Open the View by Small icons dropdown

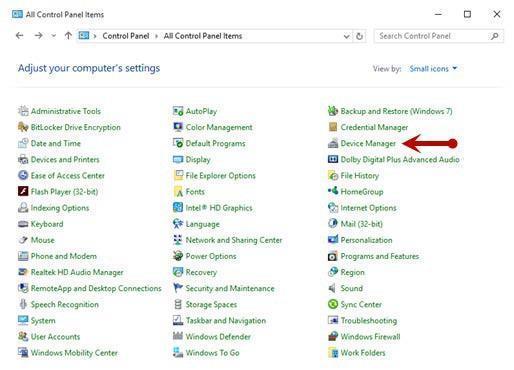(433, 68)
